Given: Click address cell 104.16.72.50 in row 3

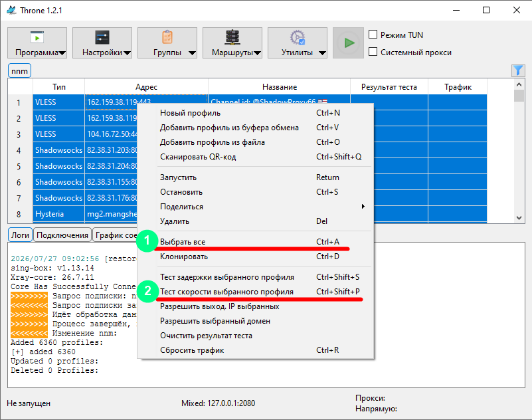Looking at the screenshot, I should (111, 134).
